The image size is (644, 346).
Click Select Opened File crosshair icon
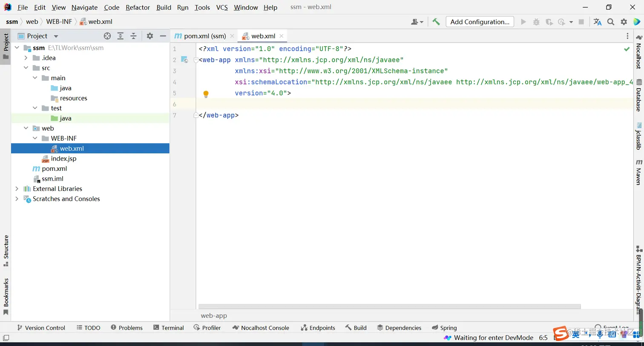pyautogui.click(x=107, y=36)
